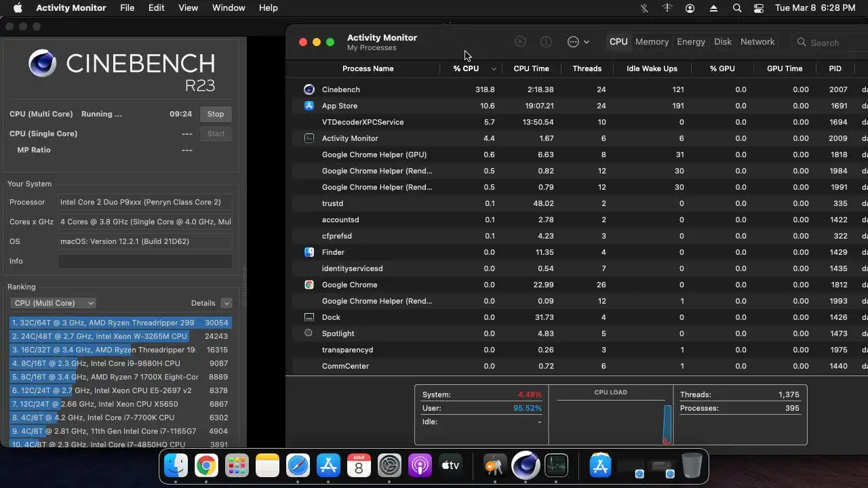Open Google Chrome from the Dock
Screen dimensions: 868x488
point(206,466)
